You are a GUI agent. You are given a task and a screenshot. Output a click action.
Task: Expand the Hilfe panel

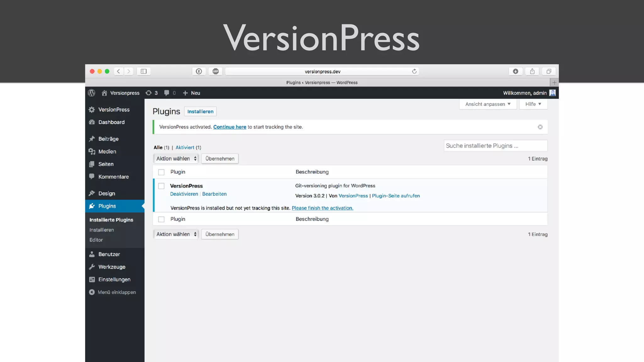tap(533, 104)
